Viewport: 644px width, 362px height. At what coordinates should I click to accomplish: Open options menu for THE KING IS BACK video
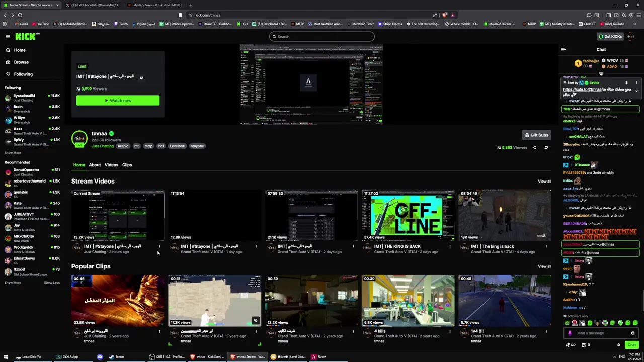[450, 246]
